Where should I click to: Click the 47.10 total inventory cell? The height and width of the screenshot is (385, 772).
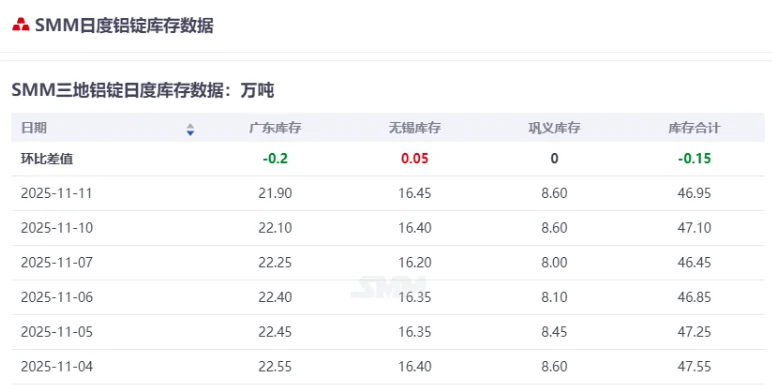(694, 228)
